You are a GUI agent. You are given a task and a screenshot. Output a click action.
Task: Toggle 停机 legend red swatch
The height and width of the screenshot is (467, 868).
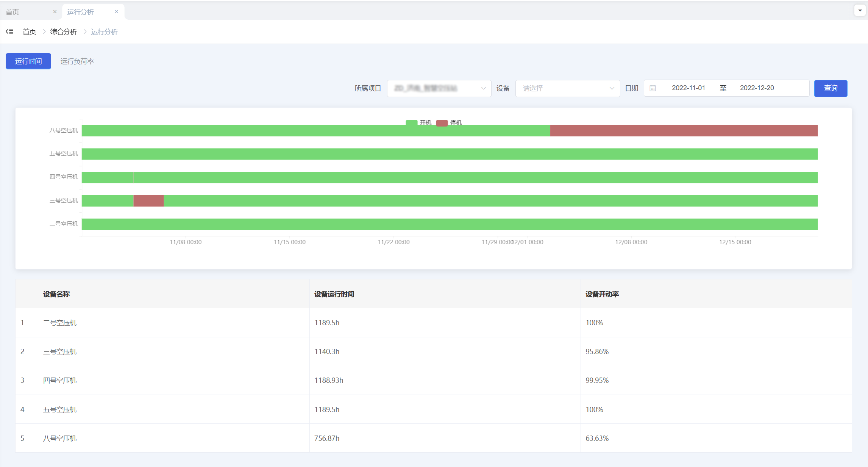(442, 122)
